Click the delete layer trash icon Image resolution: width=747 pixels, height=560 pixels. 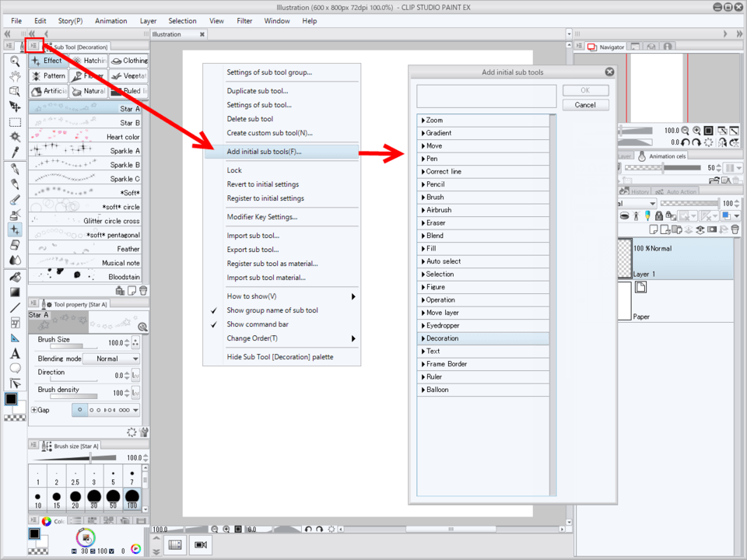(736, 229)
